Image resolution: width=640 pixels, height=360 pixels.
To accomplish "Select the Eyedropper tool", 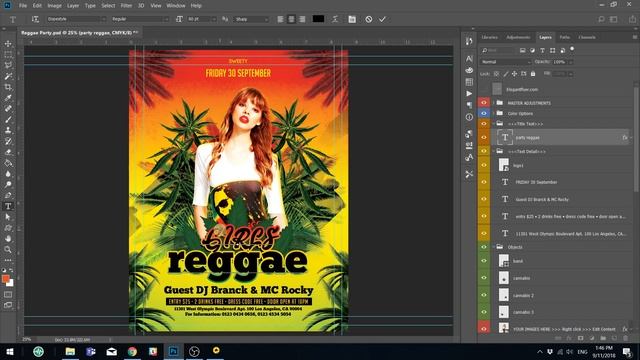I will point(8,98).
